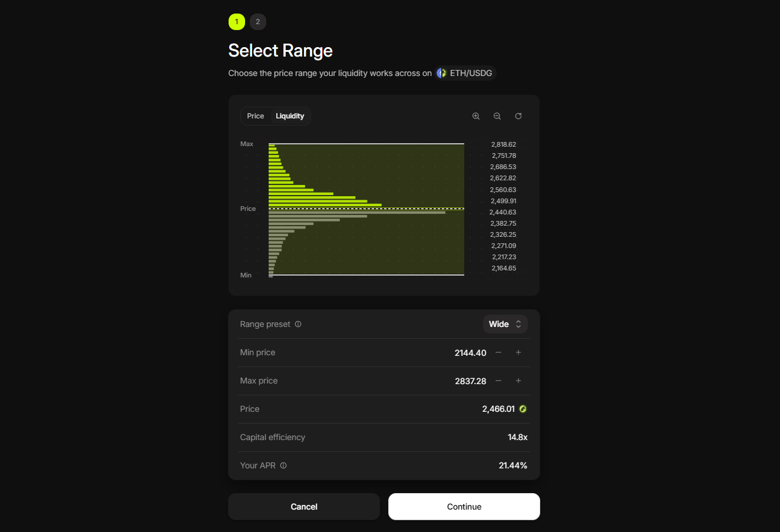Switch chart to Price view
This screenshot has width=780, height=532.
pos(256,116)
